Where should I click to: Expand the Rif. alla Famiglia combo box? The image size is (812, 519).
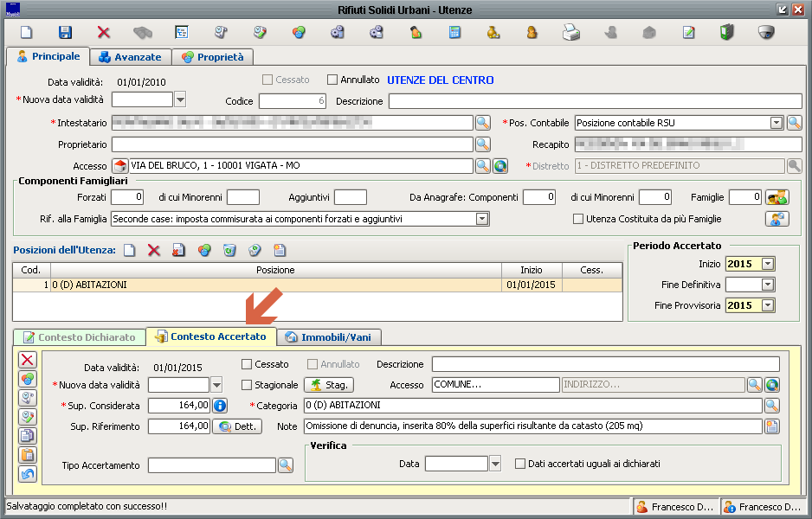482,220
